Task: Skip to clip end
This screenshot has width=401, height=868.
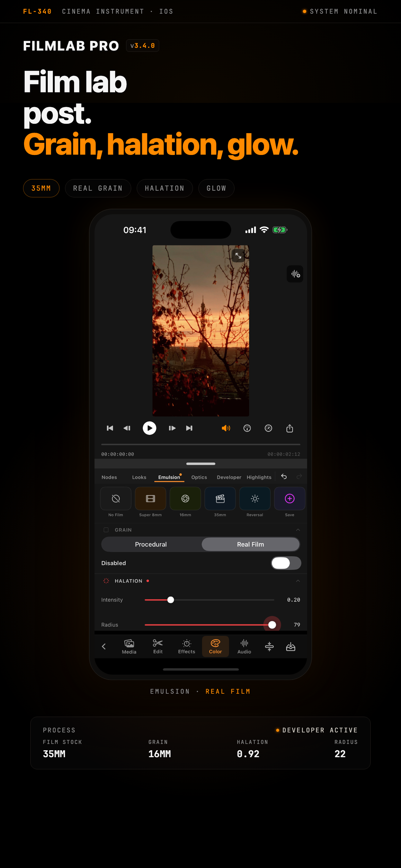Action: [x=189, y=428]
